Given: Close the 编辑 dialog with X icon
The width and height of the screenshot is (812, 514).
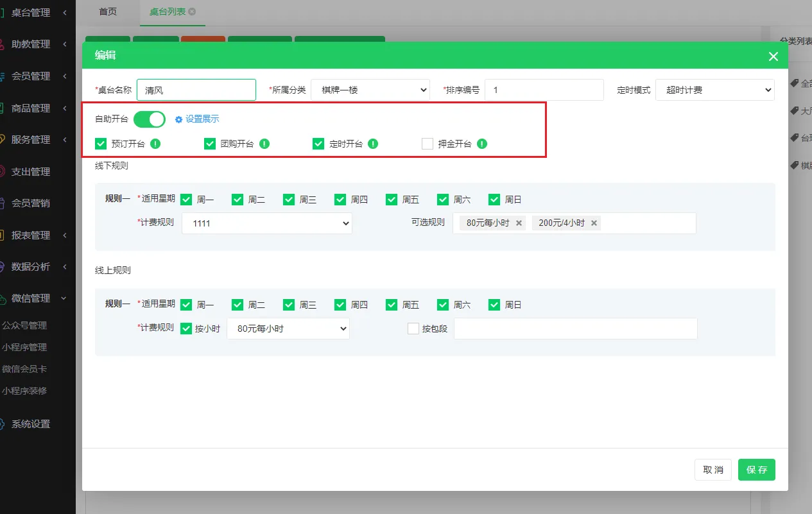Looking at the screenshot, I should [773, 56].
